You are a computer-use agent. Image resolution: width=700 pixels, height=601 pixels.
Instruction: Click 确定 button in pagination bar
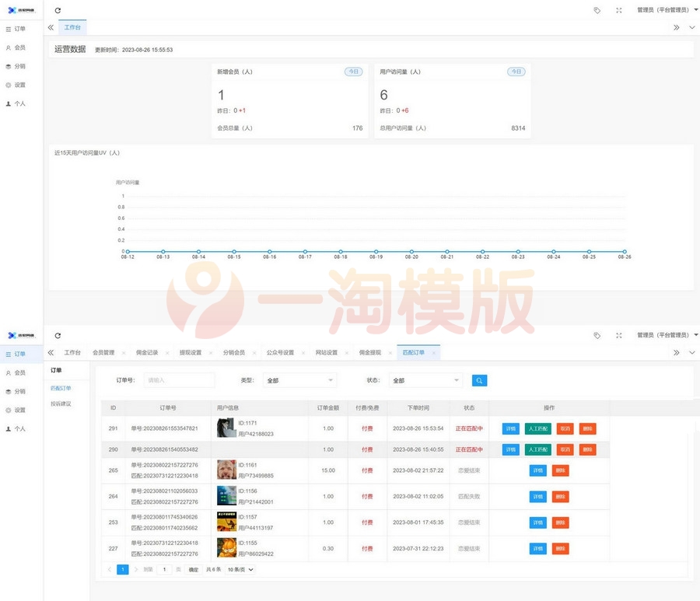pos(194,570)
